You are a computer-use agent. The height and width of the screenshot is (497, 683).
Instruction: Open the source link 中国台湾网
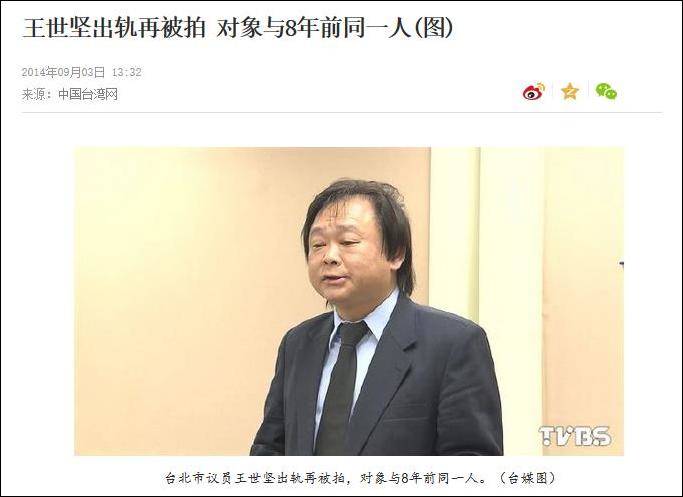tap(88, 94)
